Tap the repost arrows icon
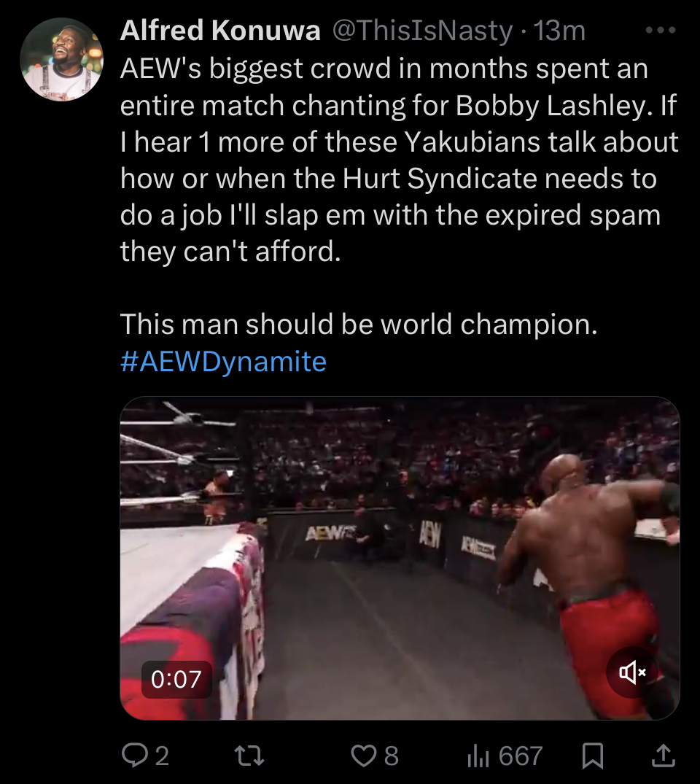 point(249,756)
